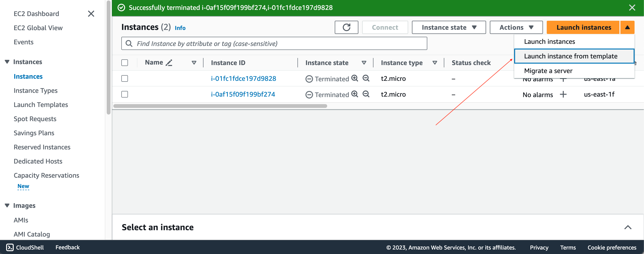Click the plus alarm icon for us-east-1f row

[563, 94]
